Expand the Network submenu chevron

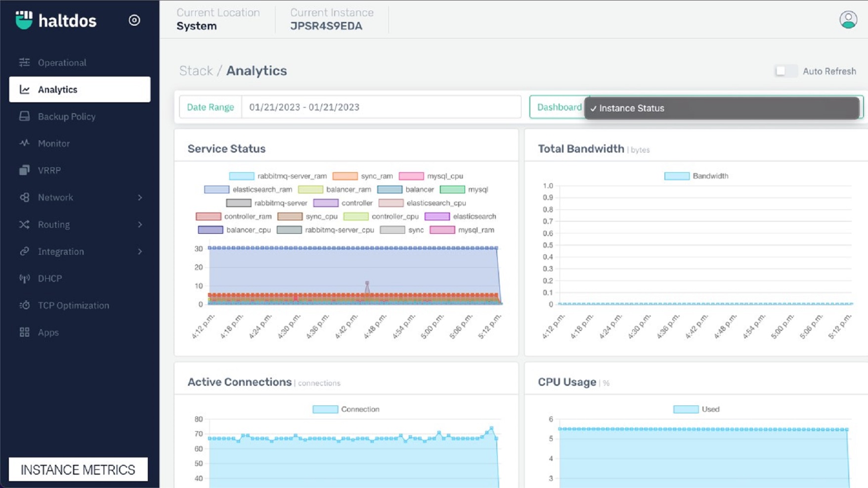[140, 197]
